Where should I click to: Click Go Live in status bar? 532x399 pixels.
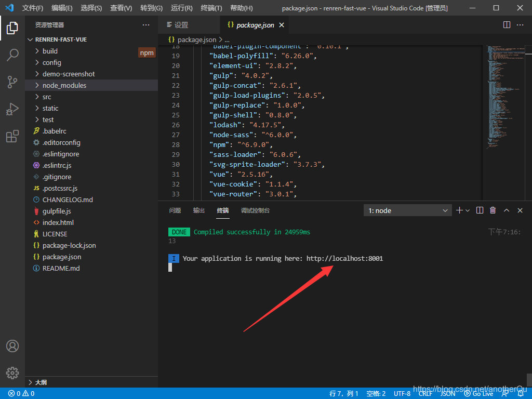(478, 394)
